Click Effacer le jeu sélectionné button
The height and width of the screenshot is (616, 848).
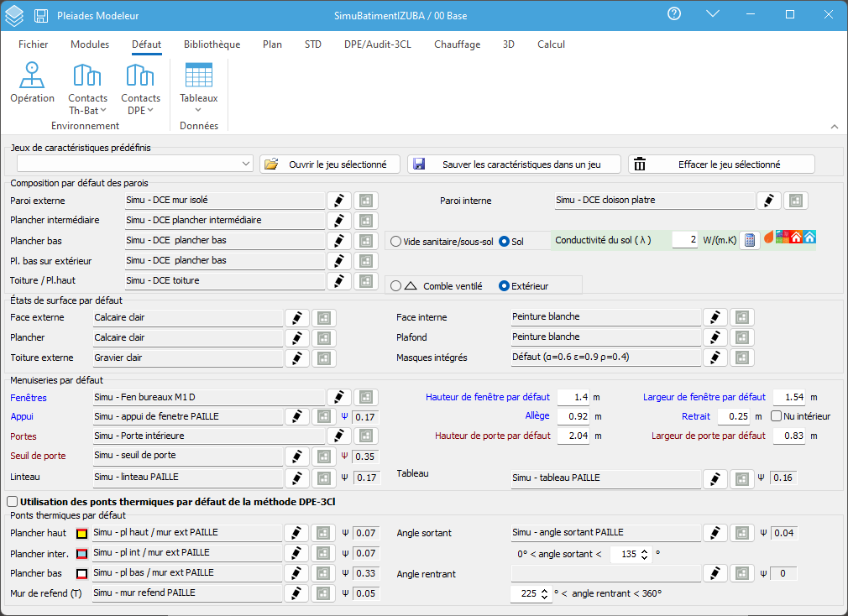[x=721, y=164]
